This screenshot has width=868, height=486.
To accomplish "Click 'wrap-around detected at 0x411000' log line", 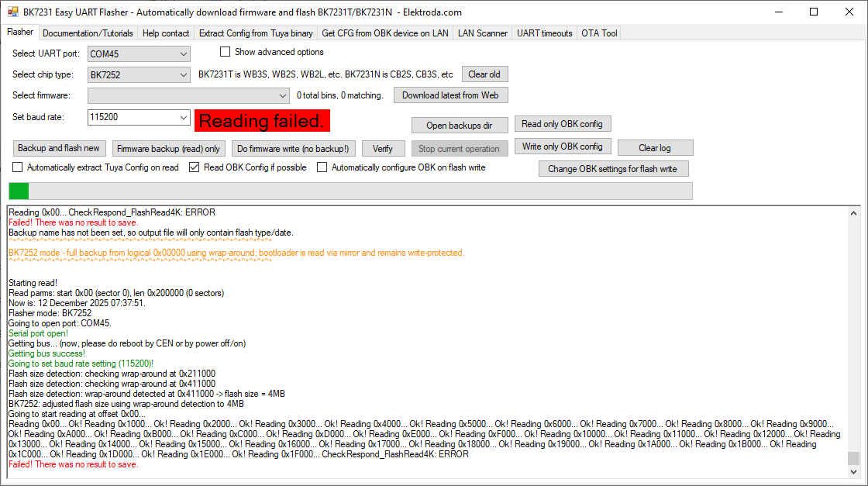I will 146,394.
